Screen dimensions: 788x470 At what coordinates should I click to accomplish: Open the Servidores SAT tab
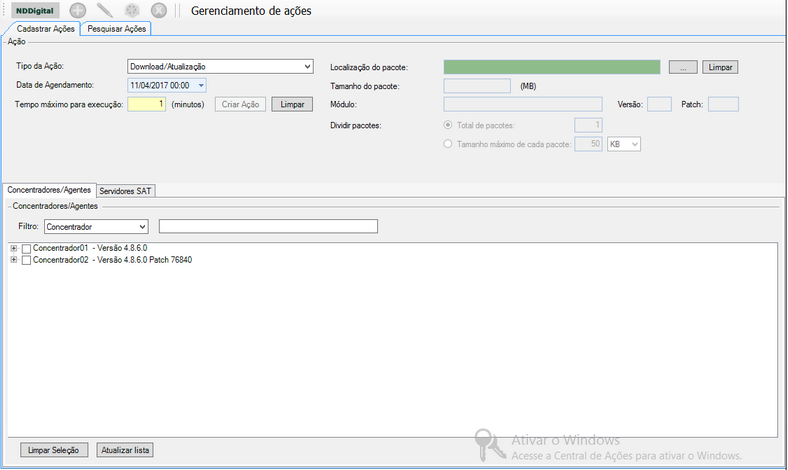(x=125, y=191)
